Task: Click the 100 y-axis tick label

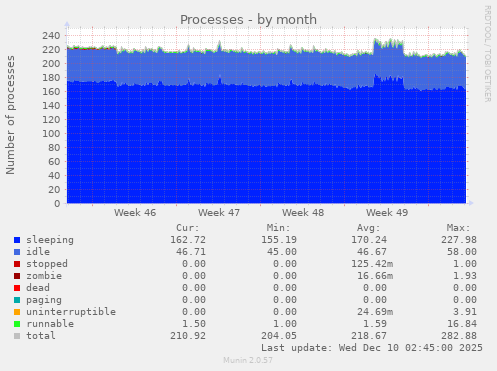Action: point(51,133)
